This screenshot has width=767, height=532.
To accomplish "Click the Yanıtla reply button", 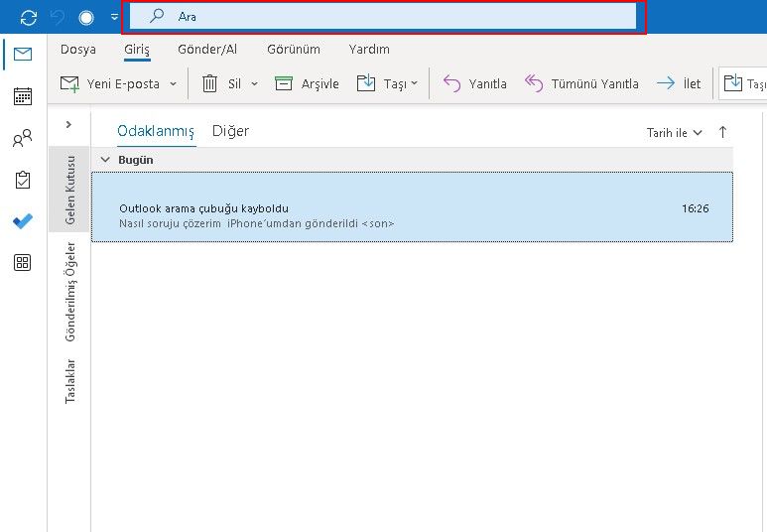I will coord(474,84).
